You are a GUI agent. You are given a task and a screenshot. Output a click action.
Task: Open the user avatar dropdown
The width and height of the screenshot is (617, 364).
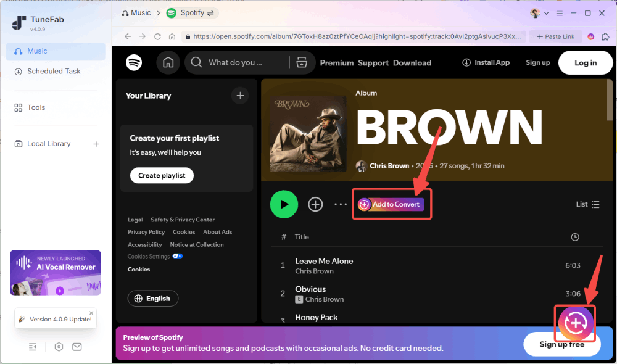[539, 13]
